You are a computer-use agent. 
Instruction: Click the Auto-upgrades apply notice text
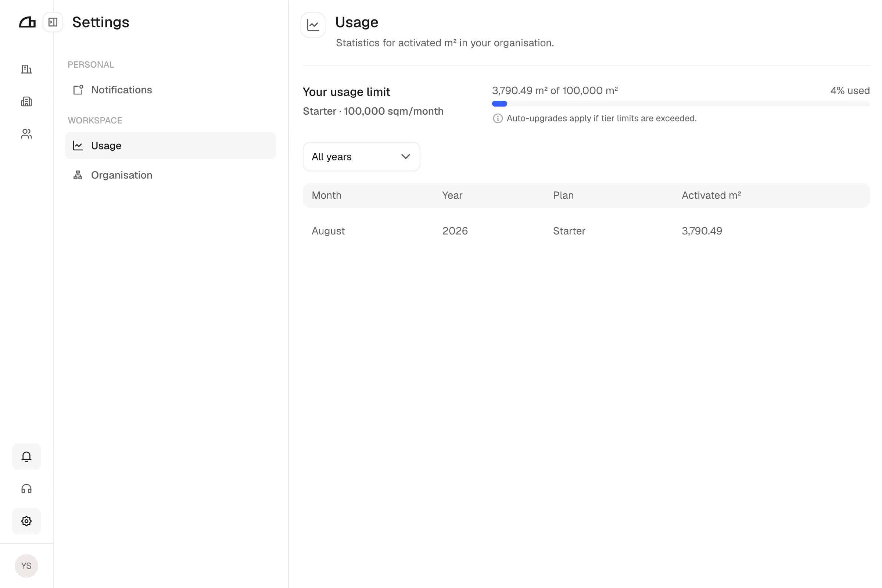pyautogui.click(x=602, y=118)
